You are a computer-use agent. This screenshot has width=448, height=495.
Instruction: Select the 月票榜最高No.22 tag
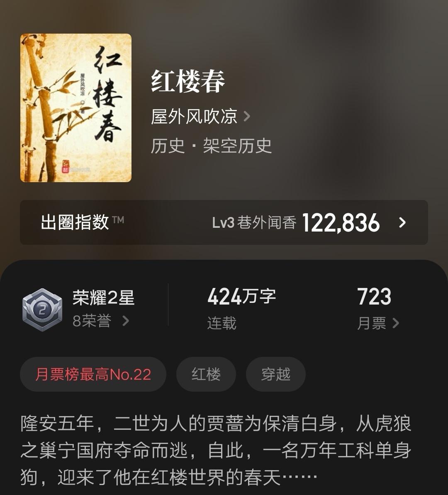[93, 374]
